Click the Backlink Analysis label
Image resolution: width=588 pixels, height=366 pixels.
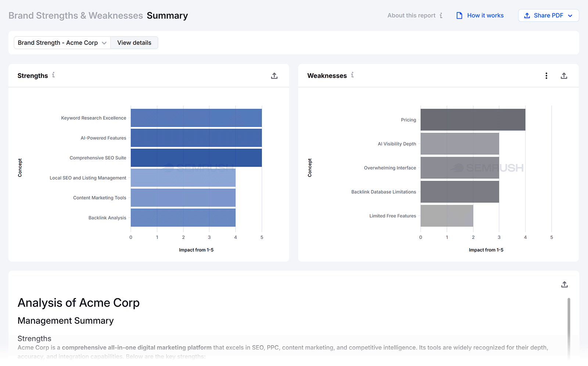coord(107,218)
